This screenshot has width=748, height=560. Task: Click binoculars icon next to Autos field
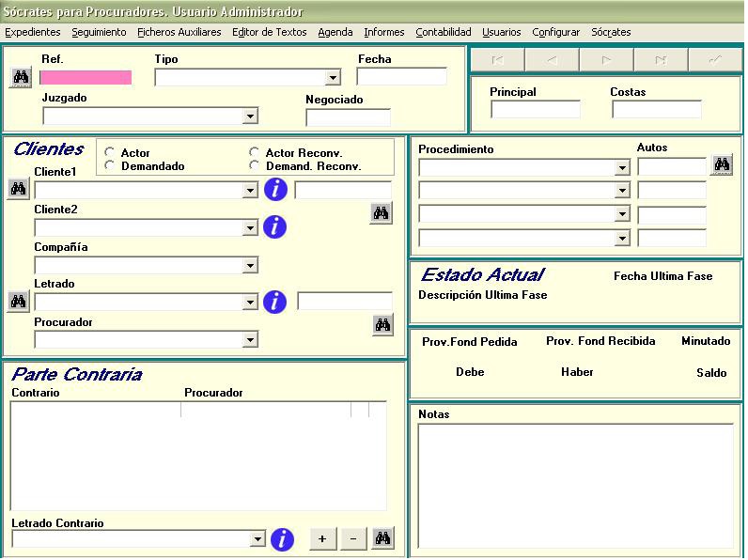(x=722, y=164)
